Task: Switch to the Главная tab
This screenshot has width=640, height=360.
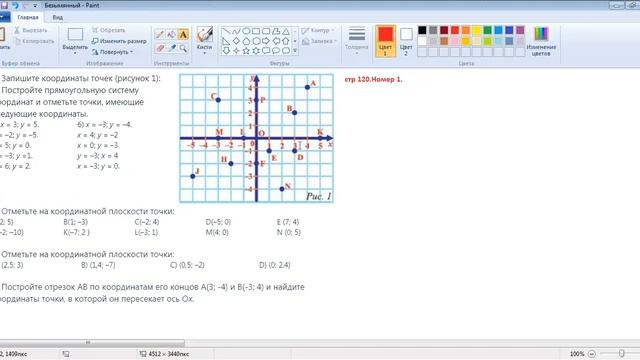Action: (28, 18)
